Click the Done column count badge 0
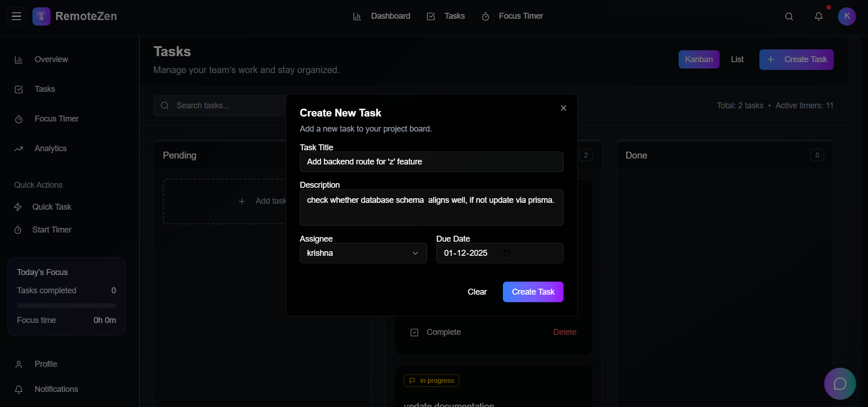The height and width of the screenshot is (407, 868). pos(817,155)
